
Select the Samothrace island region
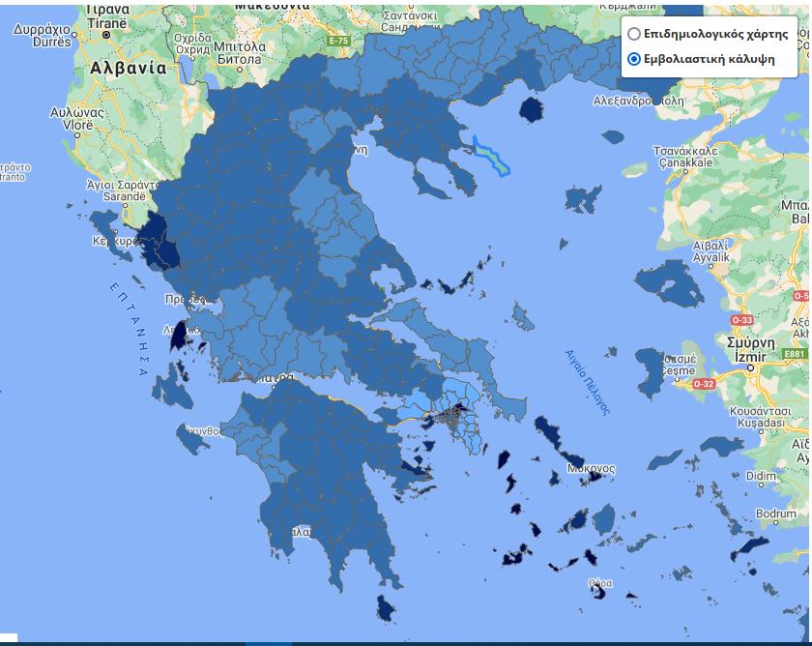(613, 136)
